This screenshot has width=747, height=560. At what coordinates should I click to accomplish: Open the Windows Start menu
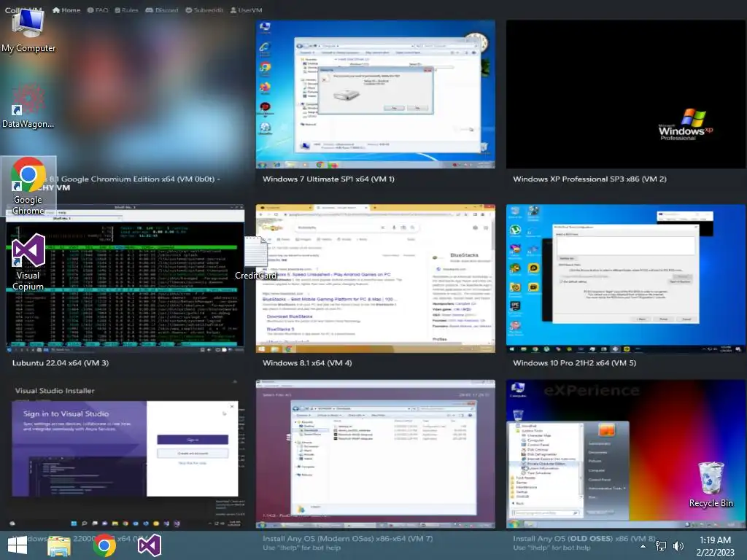click(x=18, y=545)
